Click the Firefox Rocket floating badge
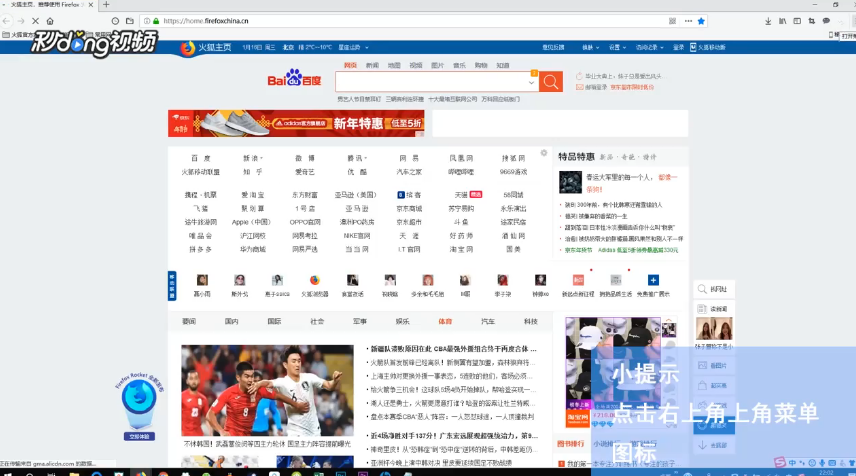856x476 pixels. point(139,407)
